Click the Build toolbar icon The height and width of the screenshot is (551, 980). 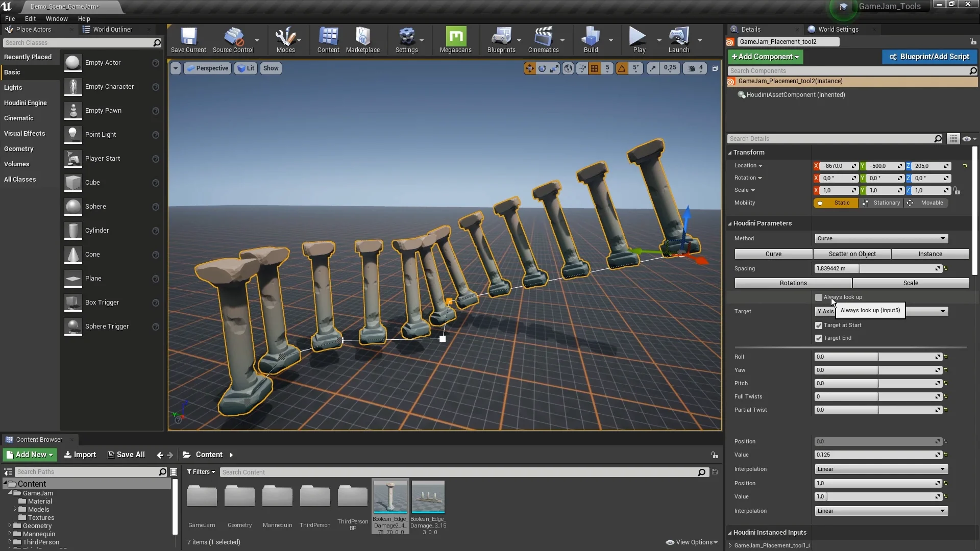pyautogui.click(x=591, y=40)
